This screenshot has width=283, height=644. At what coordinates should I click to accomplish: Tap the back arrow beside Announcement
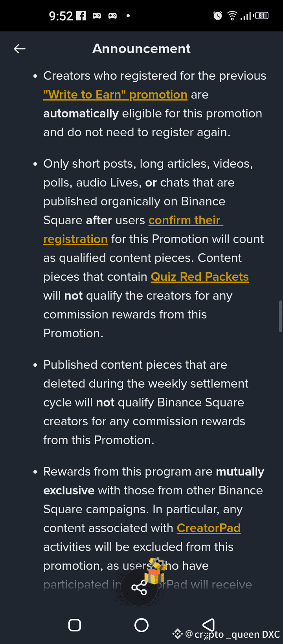(20, 49)
